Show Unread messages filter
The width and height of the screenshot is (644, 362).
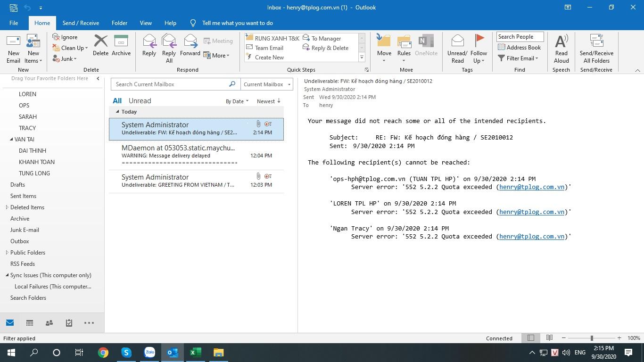[x=140, y=101]
